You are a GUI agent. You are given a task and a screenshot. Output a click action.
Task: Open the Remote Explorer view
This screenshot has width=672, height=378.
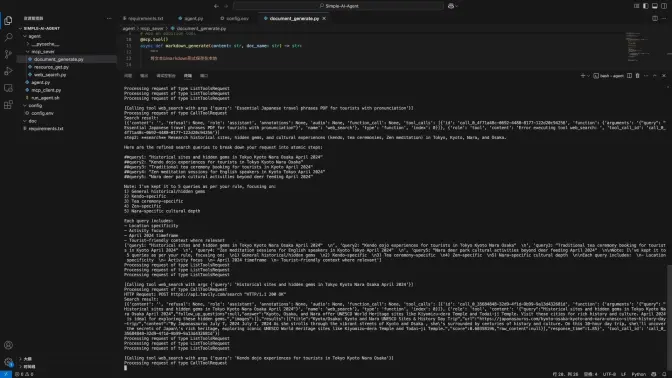click(8, 88)
